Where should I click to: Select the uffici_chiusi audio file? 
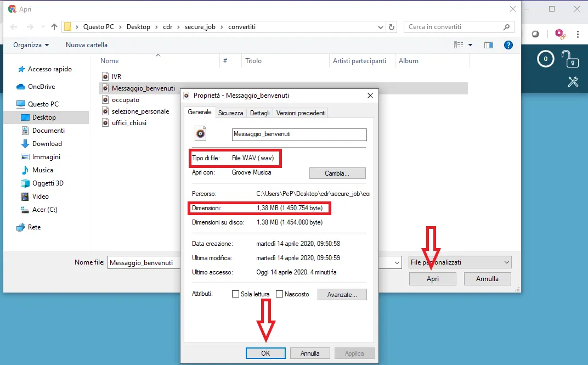point(129,123)
